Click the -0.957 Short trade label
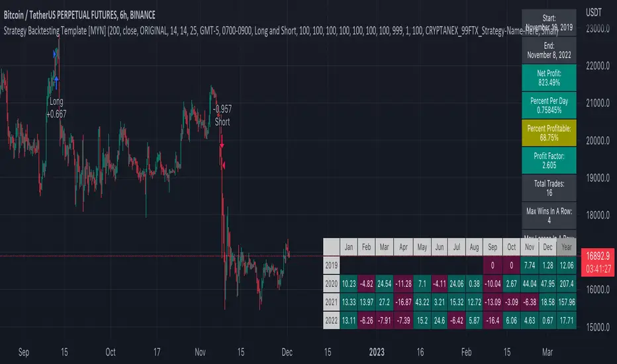Viewport: 617px width, 364px height. 222,115
